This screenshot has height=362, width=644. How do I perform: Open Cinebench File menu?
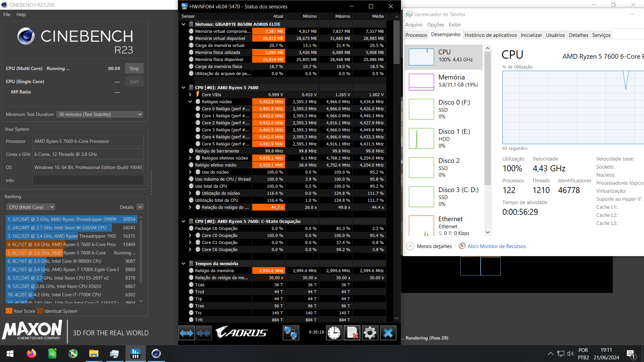(7, 14)
